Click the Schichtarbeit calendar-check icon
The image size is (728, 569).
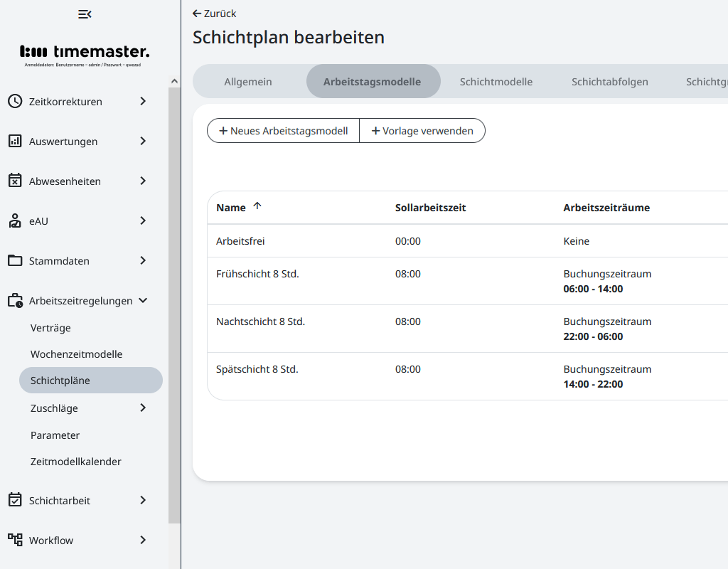pos(15,500)
